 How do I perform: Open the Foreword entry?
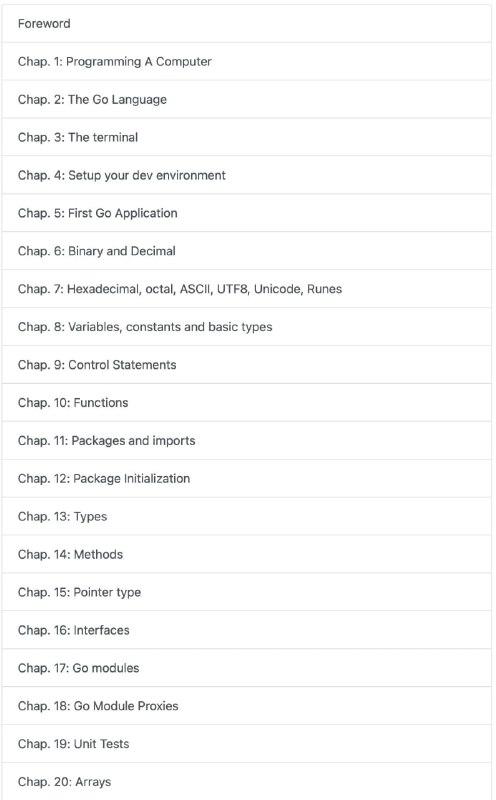click(x=246, y=23)
